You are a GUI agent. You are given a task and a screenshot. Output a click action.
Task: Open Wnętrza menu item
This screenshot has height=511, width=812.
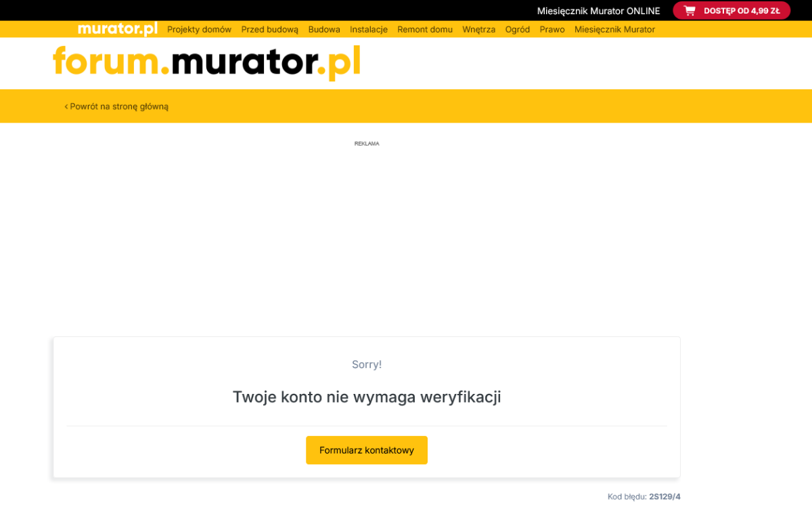coord(479,30)
